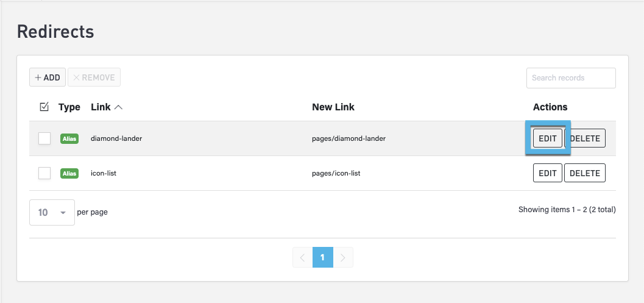Click the pages/diamond-lander new link text

pos(349,138)
